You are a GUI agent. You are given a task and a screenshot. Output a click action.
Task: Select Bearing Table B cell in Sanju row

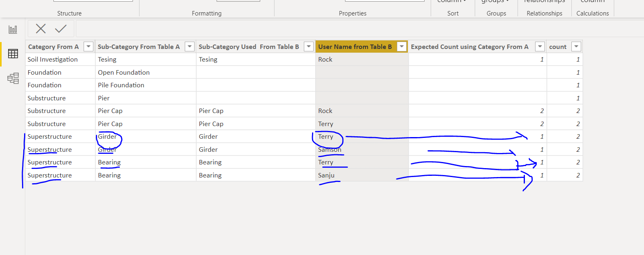click(256, 175)
